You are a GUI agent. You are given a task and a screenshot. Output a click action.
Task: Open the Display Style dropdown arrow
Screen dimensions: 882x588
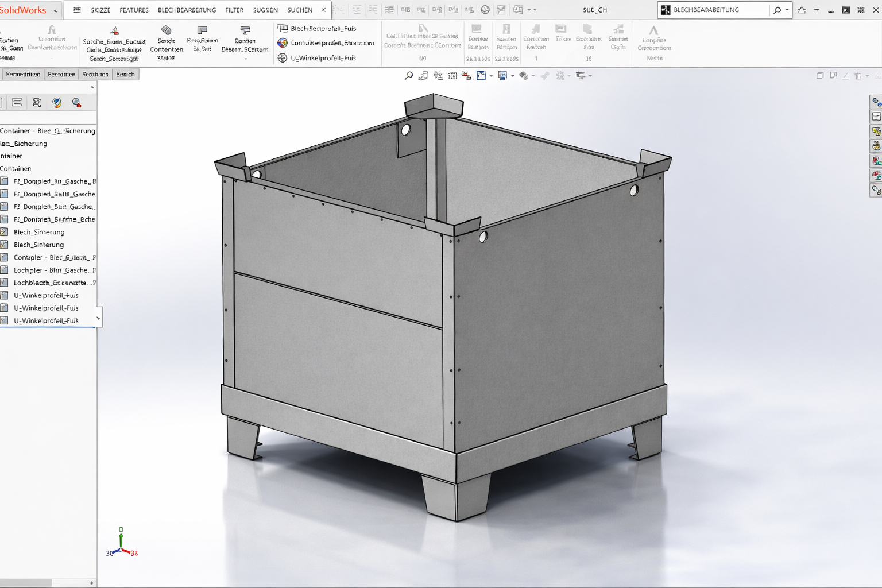click(x=512, y=76)
